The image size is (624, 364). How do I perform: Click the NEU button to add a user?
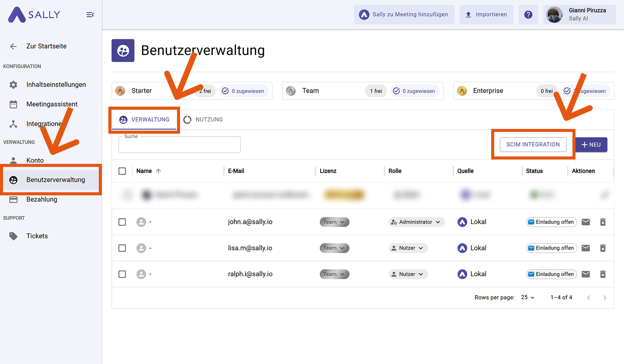[x=591, y=144]
